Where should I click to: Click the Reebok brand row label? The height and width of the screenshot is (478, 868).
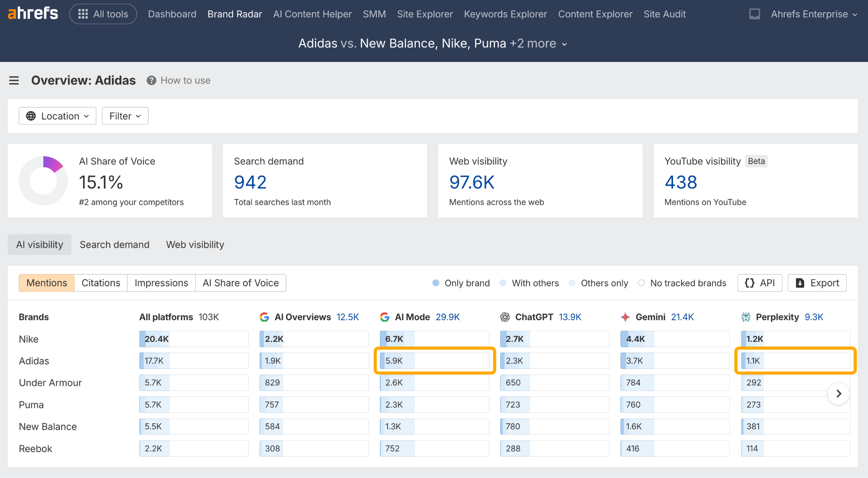35,448
